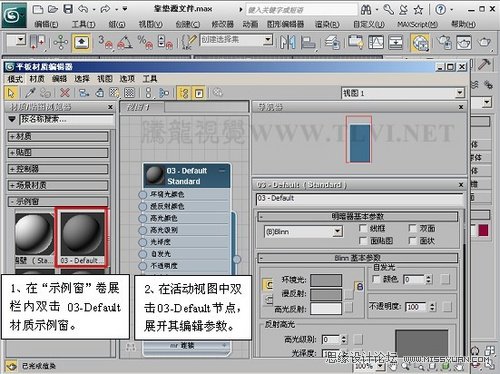
Task: Open the Rendering menu in main menu bar
Action: coord(327,24)
